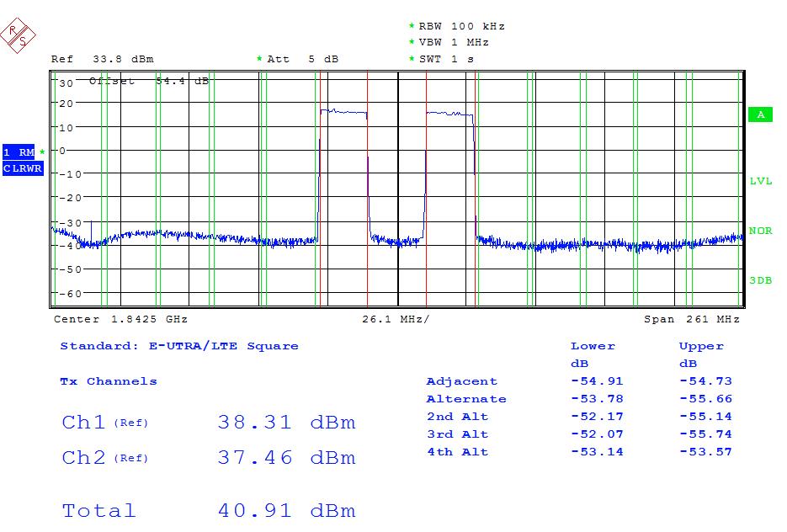The height and width of the screenshot is (532, 787).
Task: Click the 4th Alt Upper value -53.57
Action: click(705, 452)
